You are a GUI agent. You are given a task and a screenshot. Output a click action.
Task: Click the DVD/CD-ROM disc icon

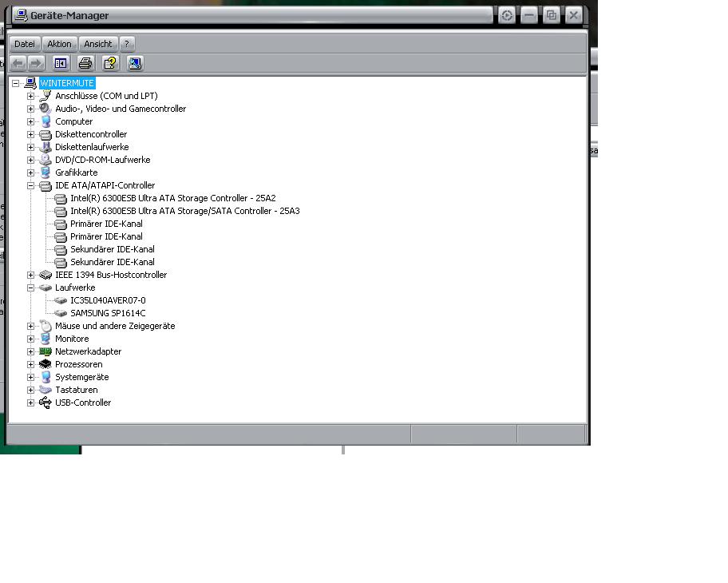[x=45, y=160]
